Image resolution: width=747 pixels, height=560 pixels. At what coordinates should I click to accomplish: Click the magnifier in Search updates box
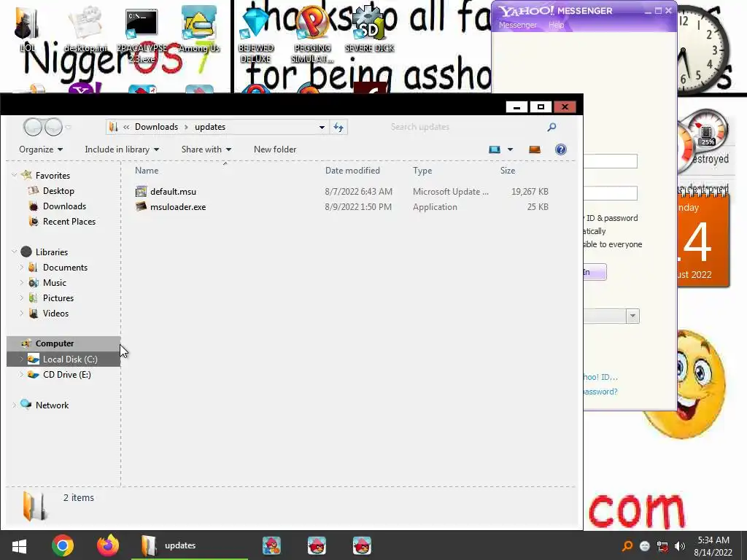(551, 127)
